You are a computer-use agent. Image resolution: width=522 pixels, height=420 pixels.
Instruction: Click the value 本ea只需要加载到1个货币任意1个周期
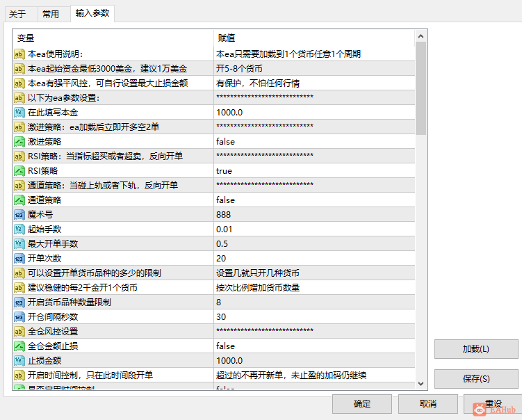tap(288, 54)
